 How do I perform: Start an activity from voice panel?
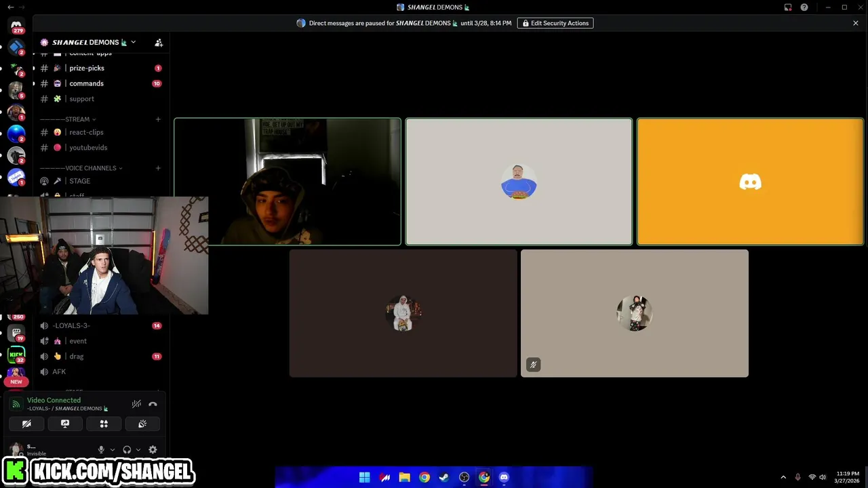[104, 424]
